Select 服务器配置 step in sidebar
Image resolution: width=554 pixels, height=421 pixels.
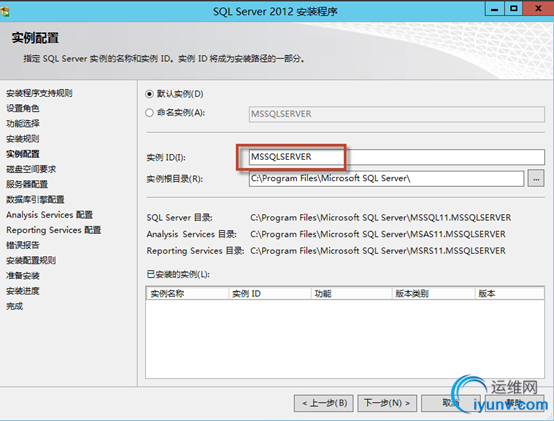tap(27, 184)
